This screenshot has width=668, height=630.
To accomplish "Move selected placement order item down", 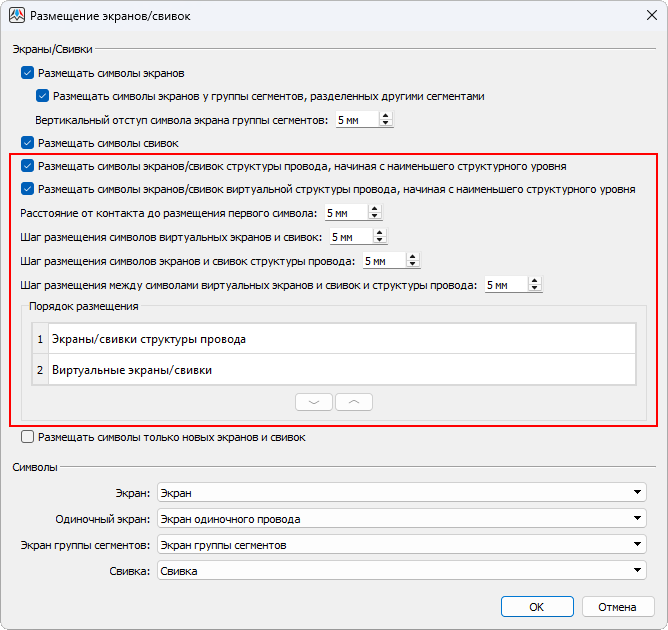I will pyautogui.click(x=313, y=401).
